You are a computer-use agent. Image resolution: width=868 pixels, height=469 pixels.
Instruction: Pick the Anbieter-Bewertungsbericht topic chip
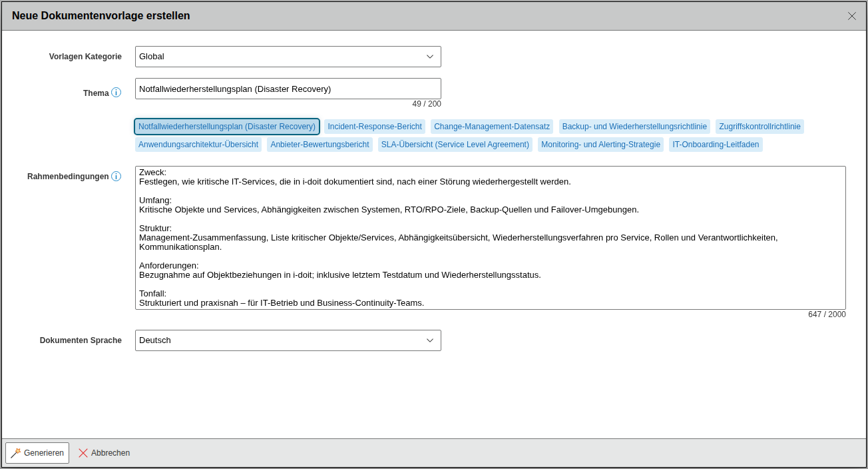pos(320,145)
